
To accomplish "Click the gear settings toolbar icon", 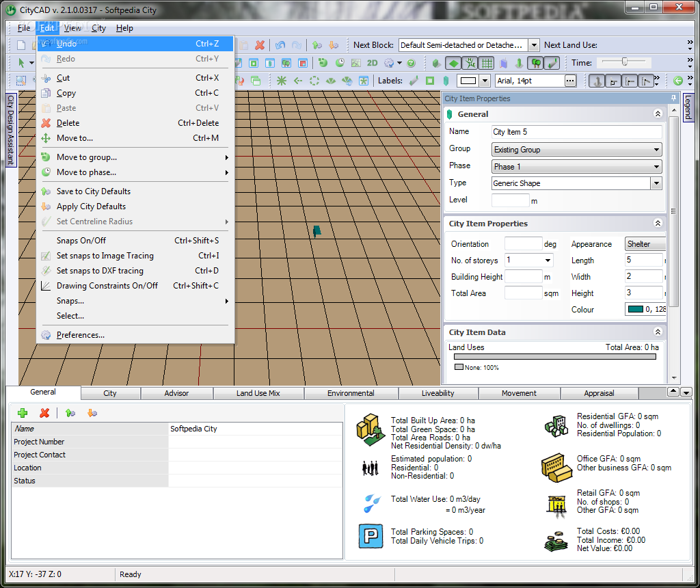I will click(389, 63).
